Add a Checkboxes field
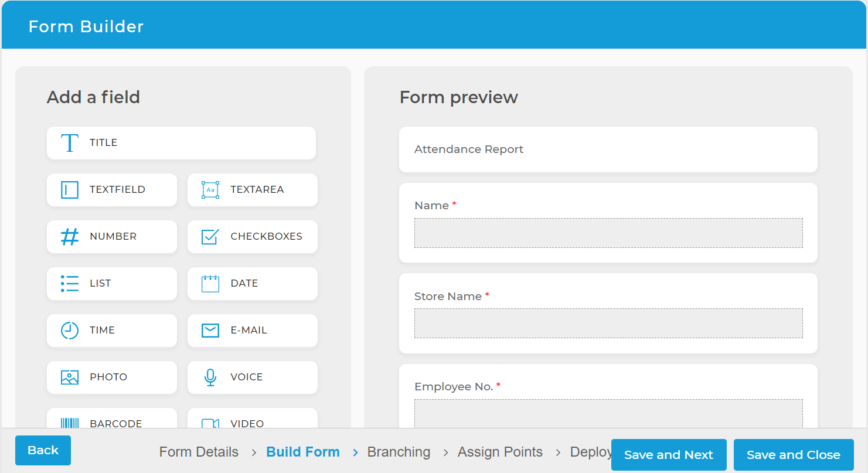868x473 pixels. (x=252, y=236)
